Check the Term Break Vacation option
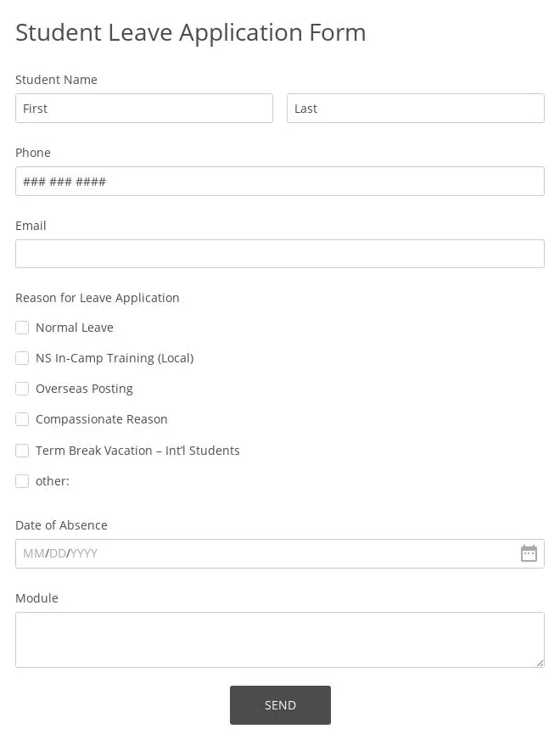560x740 pixels. pos(22,451)
